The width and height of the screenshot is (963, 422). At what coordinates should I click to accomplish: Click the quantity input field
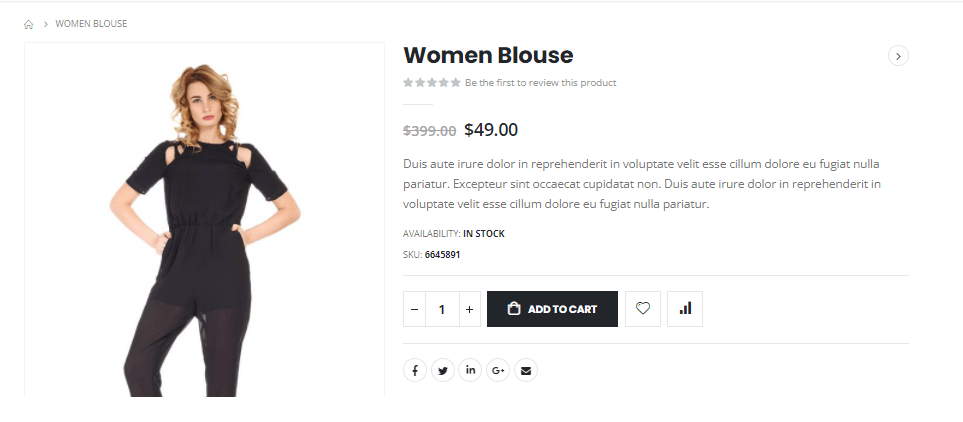point(442,309)
